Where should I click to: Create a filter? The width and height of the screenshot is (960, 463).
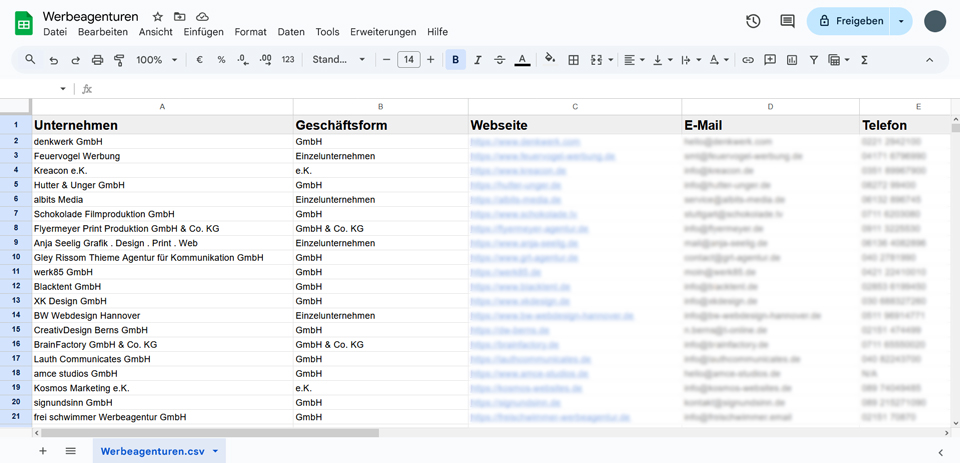coord(814,60)
